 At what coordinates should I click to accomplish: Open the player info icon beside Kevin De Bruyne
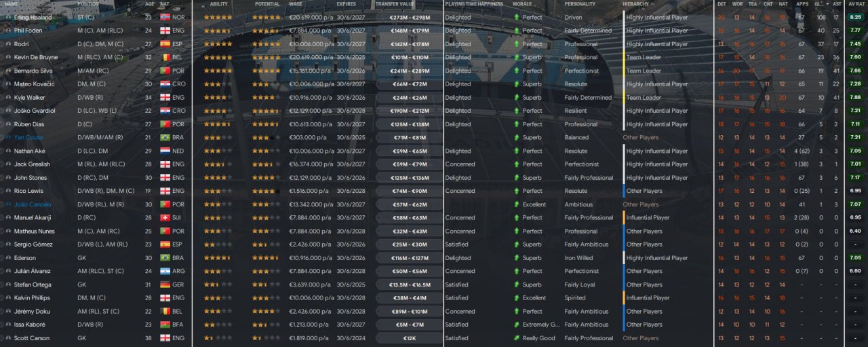(x=7, y=57)
